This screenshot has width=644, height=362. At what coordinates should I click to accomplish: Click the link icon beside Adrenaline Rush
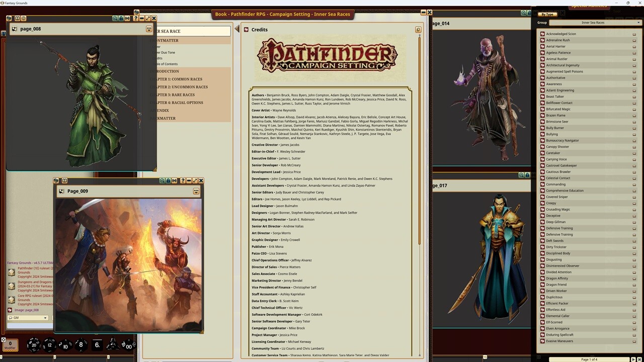[x=634, y=40]
